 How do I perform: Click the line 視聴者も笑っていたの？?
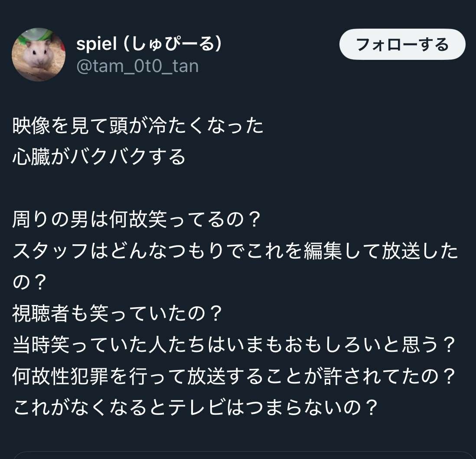point(118,314)
